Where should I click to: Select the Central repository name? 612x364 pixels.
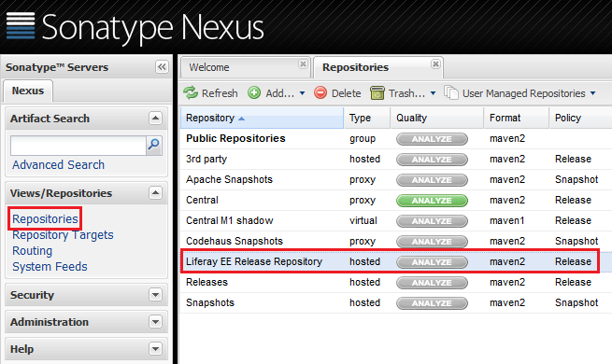pyautogui.click(x=202, y=200)
